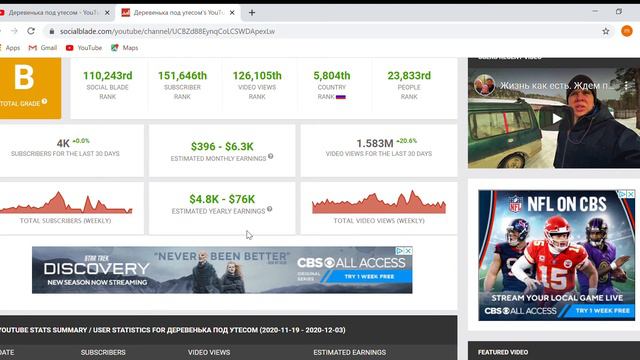Open a new tab with the plus button
Viewport: 640px width, 360px height.
coord(252,13)
